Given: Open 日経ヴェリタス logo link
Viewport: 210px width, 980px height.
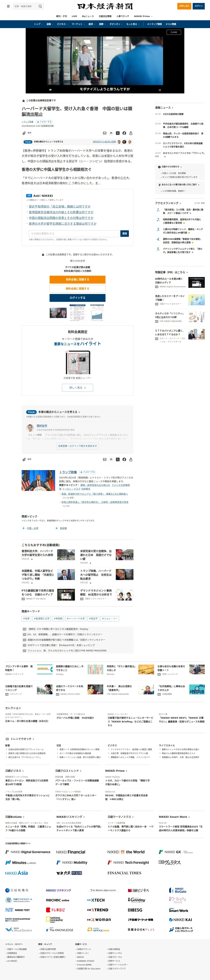Looking at the screenshot, I should point(170,862).
